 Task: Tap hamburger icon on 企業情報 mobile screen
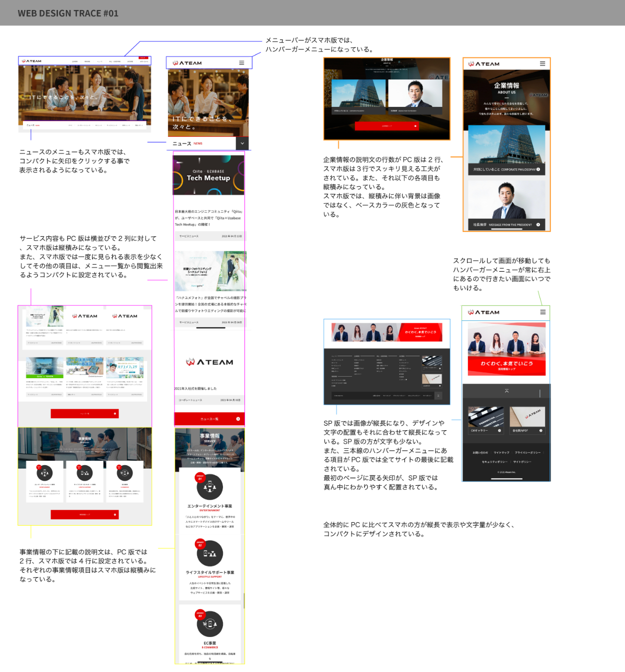coord(542,64)
